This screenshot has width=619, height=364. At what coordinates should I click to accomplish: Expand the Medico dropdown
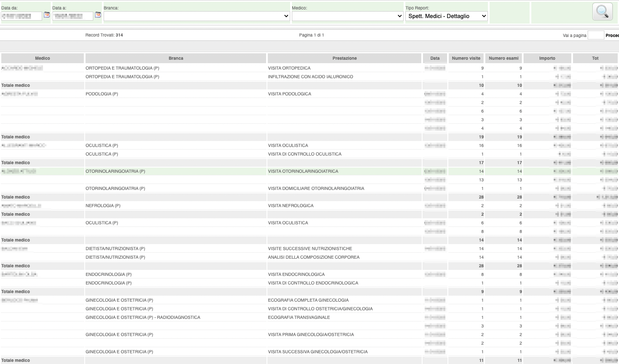click(347, 16)
